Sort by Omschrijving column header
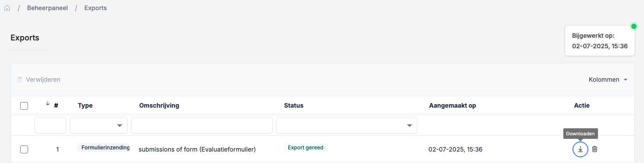This screenshot has width=644, height=163. coord(159,105)
